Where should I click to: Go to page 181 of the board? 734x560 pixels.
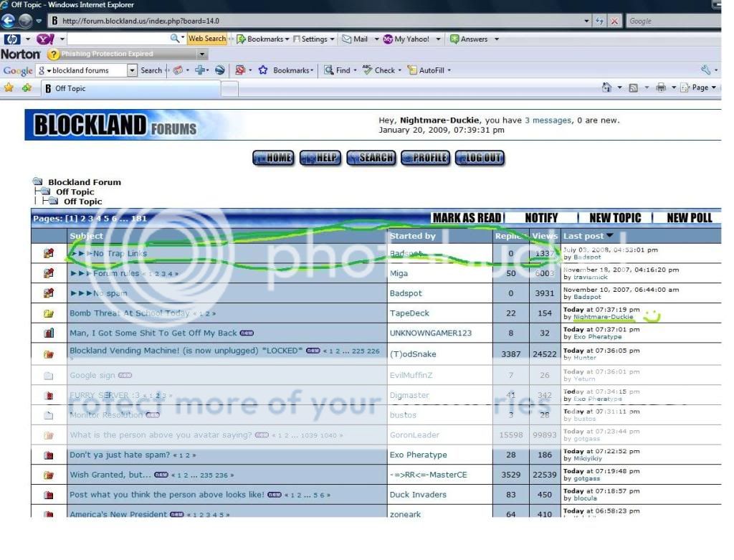[138, 218]
